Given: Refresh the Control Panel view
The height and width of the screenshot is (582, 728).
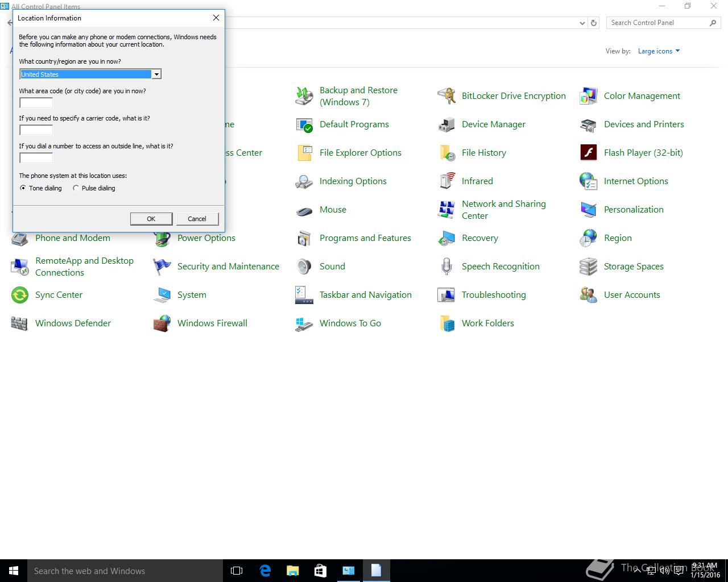Looking at the screenshot, I should 594,23.
